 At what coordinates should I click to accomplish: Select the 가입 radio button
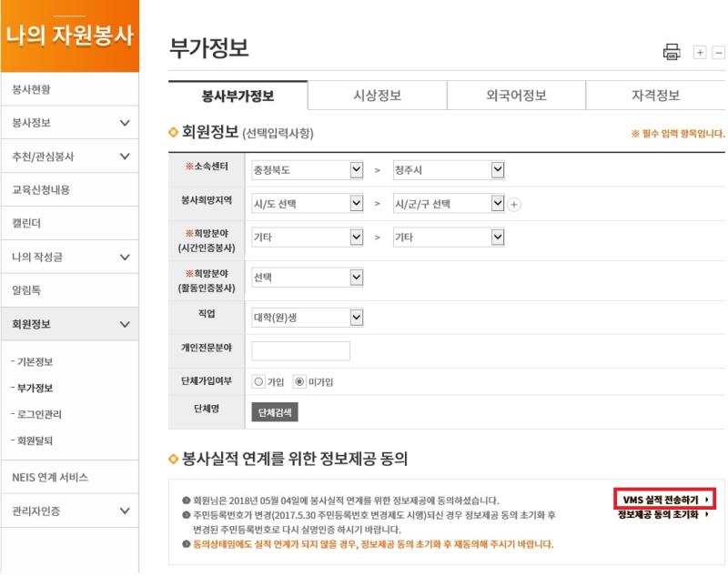click(x=258, y=382)
